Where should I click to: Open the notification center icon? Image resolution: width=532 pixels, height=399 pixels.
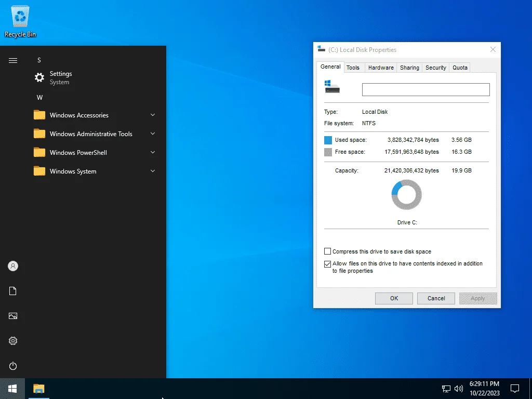pyautogui.click(x=515, y=389)
